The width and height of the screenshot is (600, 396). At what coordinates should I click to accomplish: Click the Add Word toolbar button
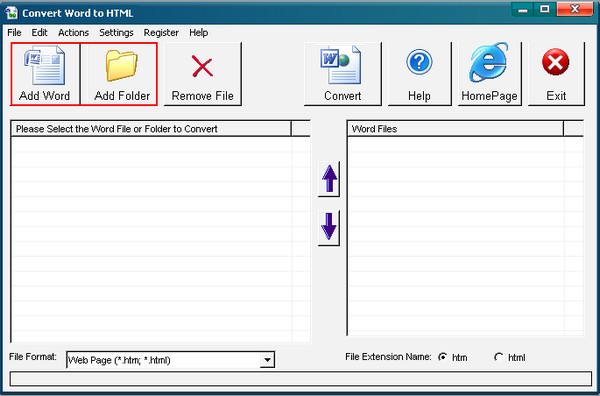pyautogui.click(x=45, y=74)
